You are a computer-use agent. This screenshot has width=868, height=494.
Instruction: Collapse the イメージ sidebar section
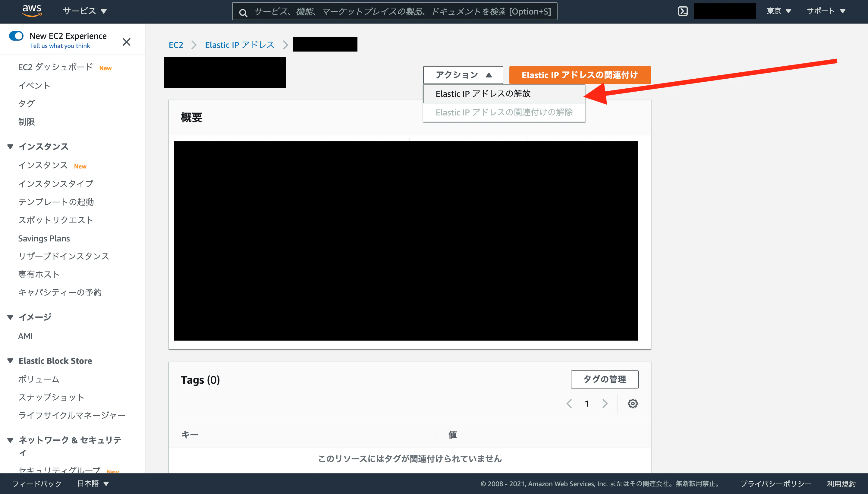pyautogui.click(x=10, y=317)
